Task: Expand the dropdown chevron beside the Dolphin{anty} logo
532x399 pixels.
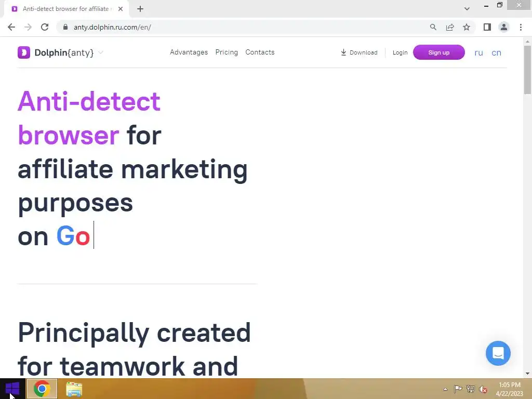Action: pyautogui.click(x=100, y=52)
